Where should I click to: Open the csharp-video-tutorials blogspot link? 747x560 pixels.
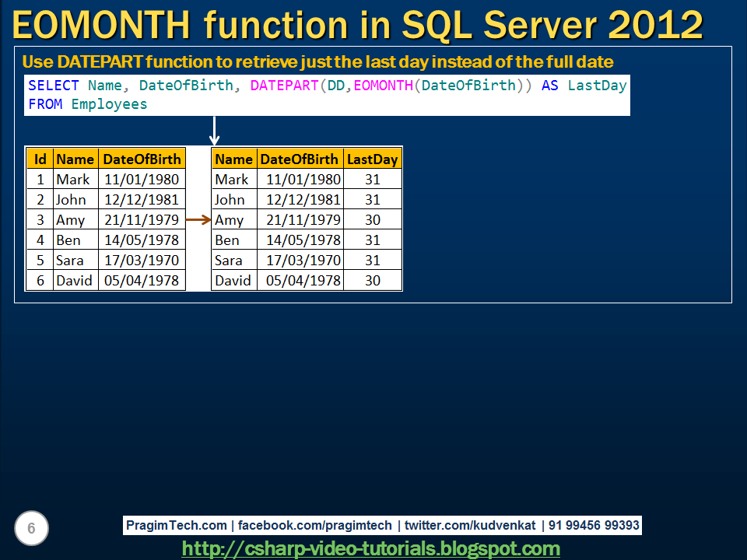click(x=371, y=548)
